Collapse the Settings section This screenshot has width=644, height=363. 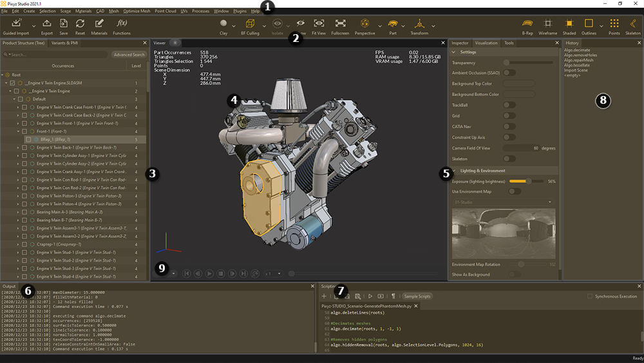click(x=454, y=52)
